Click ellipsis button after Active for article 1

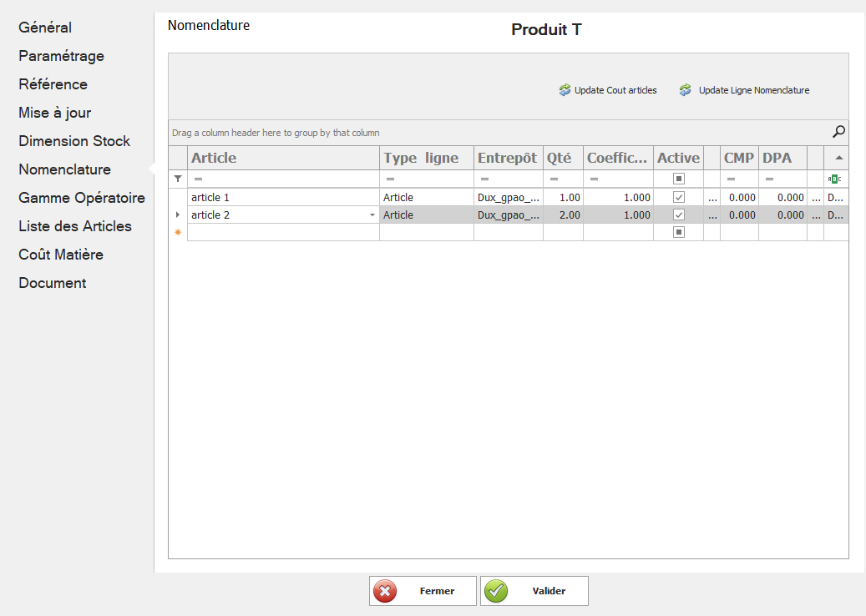tap(712, 198)
